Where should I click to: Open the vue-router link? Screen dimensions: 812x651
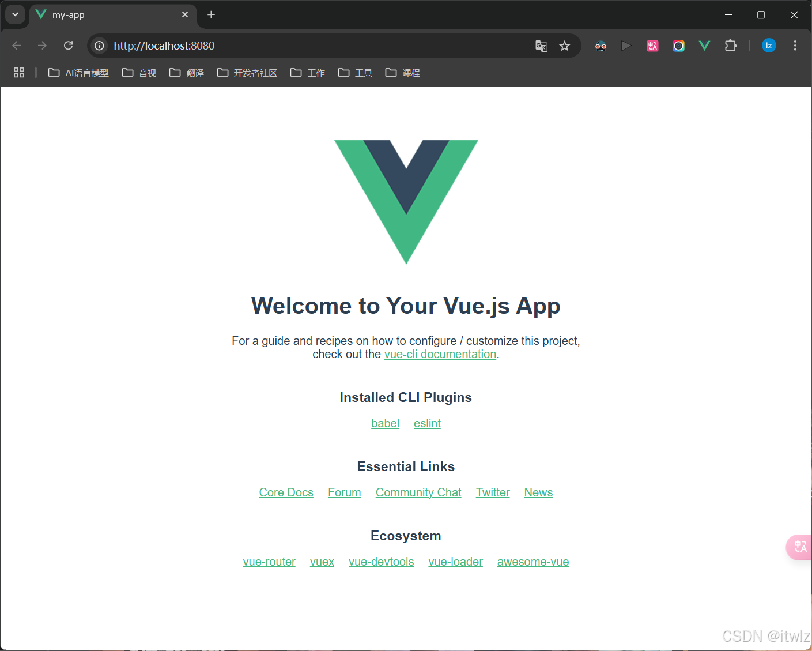[x=269, y=562]
